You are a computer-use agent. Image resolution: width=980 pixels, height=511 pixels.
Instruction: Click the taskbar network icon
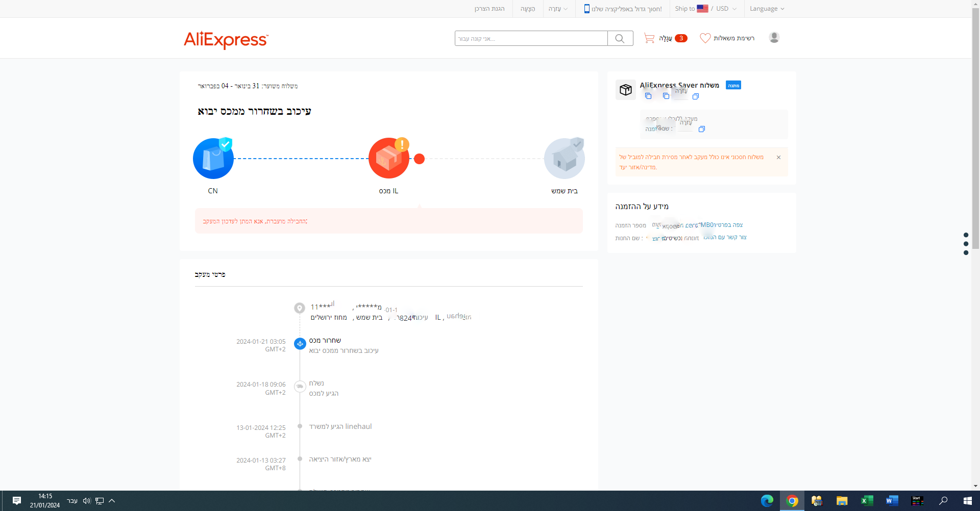(100, 501)
